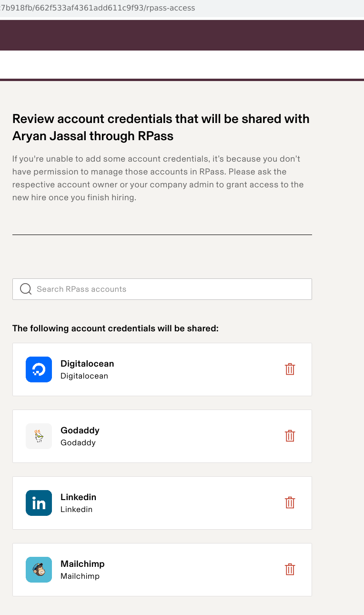Click the Digitalocean logo icon

[x=39, y=369]
